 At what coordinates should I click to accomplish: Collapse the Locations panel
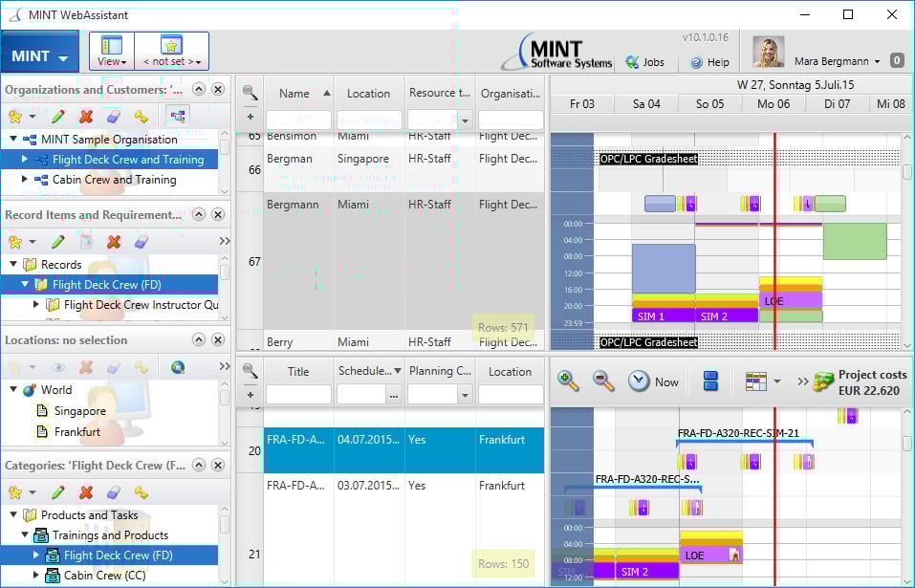coord(199,340)
